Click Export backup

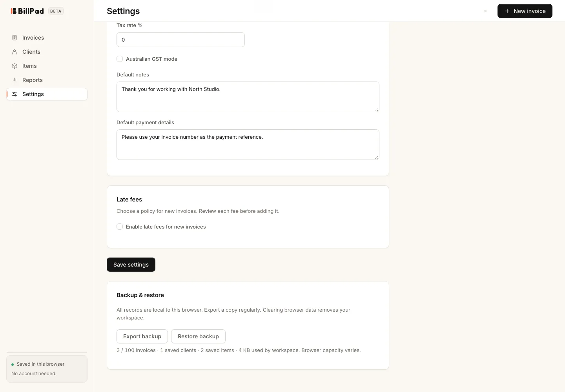pos(142,336)
